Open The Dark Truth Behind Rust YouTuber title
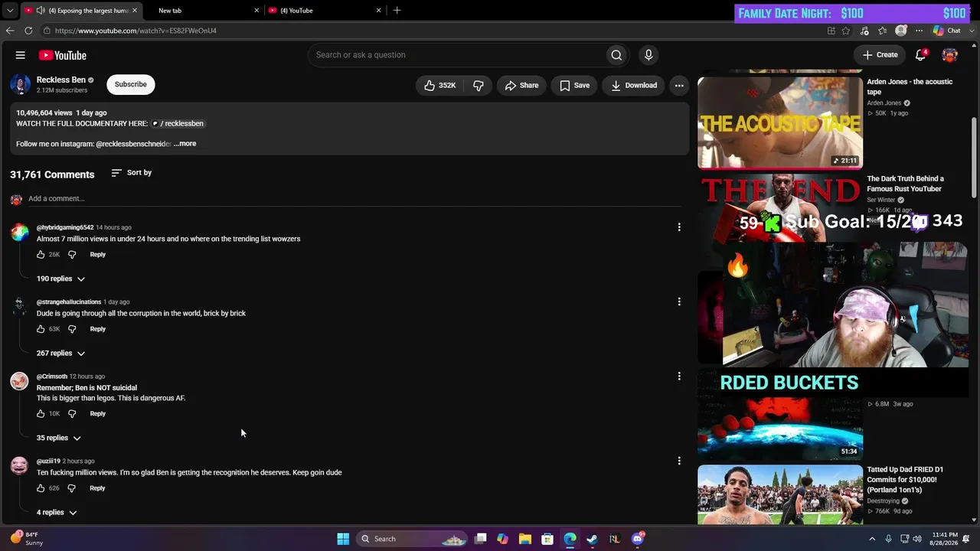Viewport: 980px width, 551px height. pos(905,184)
